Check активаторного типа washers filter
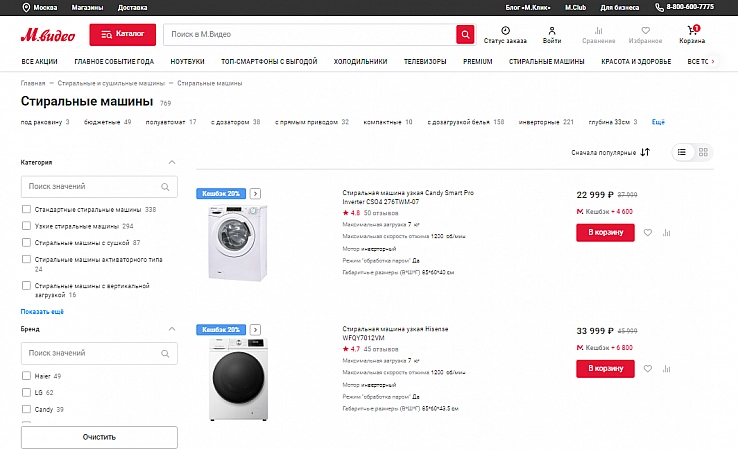This screenshot has height=450, width=738. click(x=26, y=259)
